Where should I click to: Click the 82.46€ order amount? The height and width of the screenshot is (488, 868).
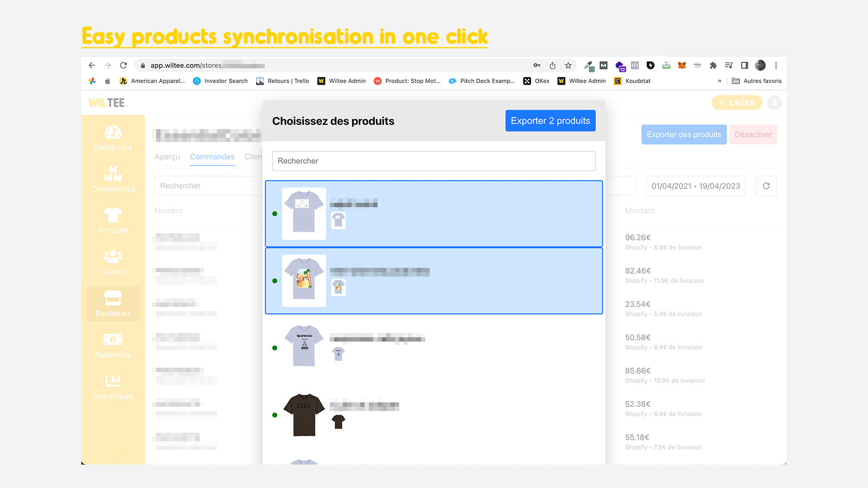(x=638, y=271)
